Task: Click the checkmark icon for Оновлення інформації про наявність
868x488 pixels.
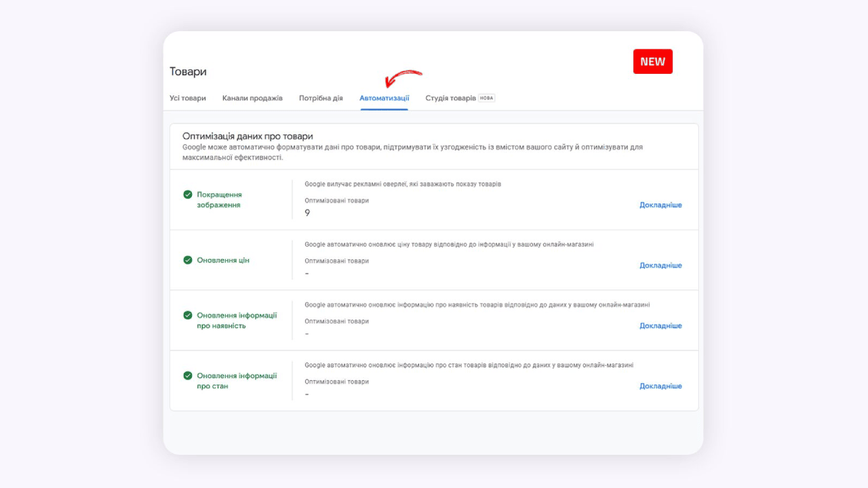Action: coord(188,315)
